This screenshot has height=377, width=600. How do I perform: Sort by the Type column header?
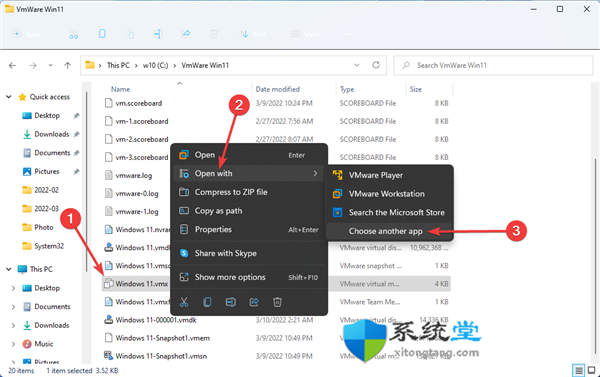click(x=347, y=89)
